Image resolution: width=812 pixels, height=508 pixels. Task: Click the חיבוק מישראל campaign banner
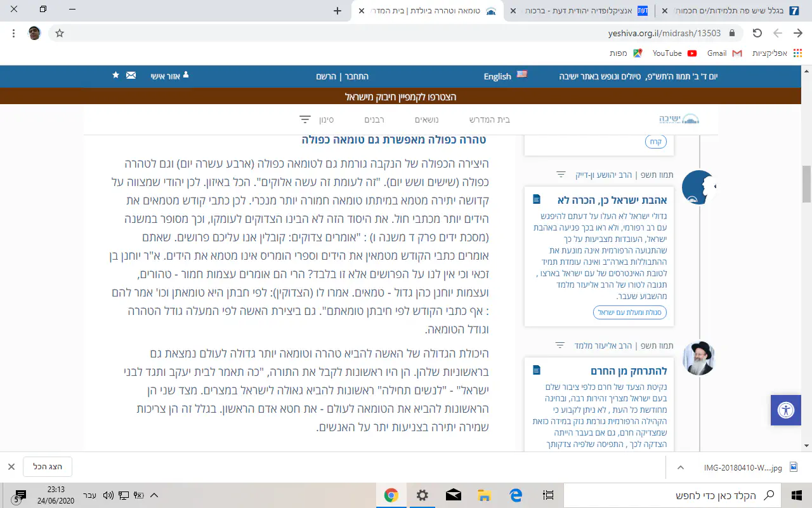401,97
